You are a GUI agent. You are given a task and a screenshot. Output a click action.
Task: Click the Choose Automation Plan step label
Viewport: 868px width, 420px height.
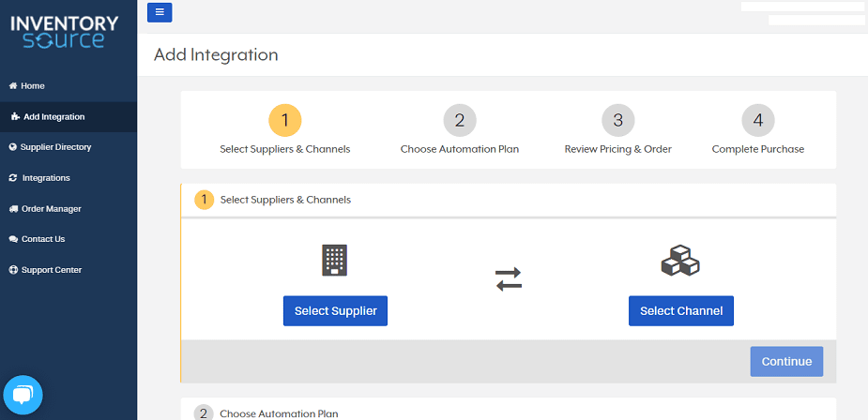460,149
